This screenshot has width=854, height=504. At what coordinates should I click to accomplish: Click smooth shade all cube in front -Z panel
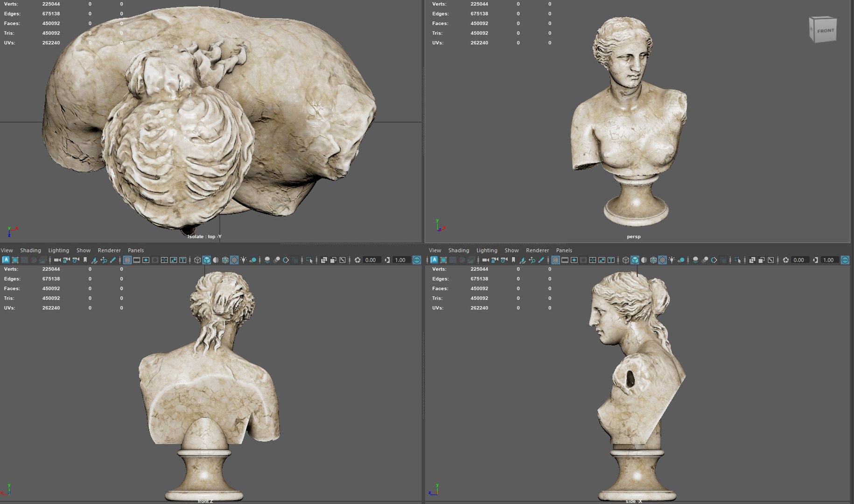207,260
